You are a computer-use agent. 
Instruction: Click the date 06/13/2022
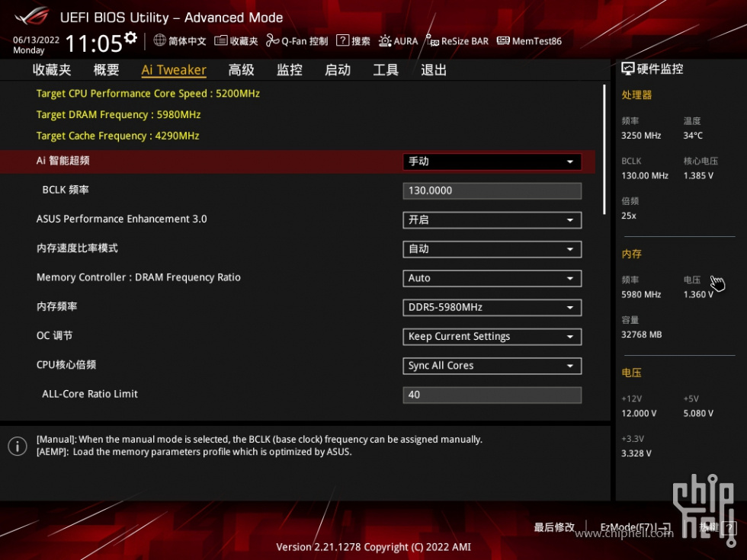coord(37,40)
